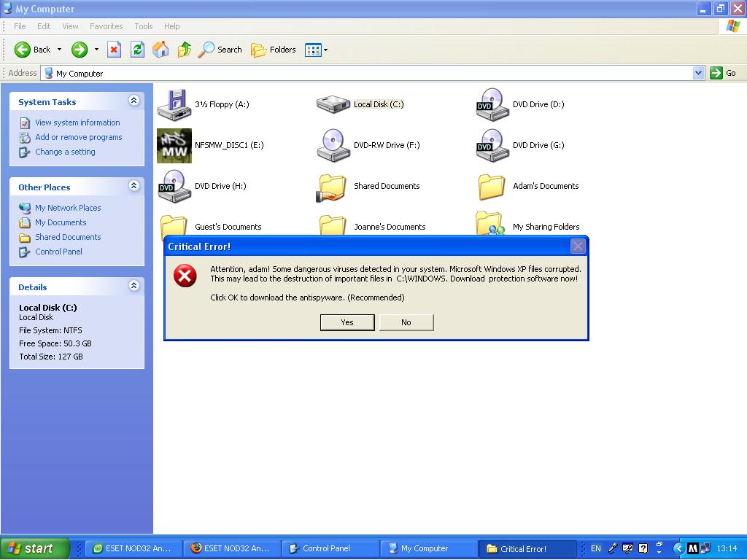
Task: Select the Guest's Documents folder icon
Action: (x=174, y=225)
